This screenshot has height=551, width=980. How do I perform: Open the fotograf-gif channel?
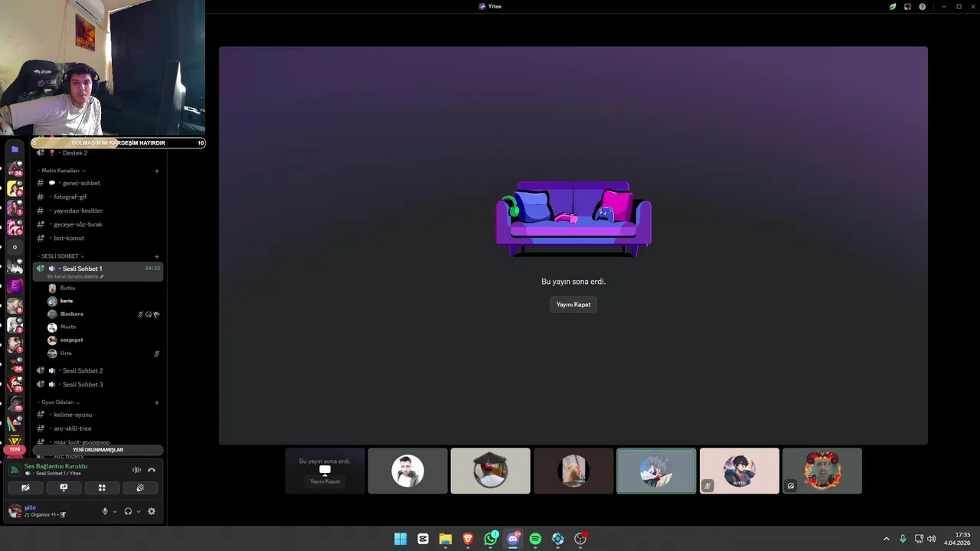coord(98,197)
